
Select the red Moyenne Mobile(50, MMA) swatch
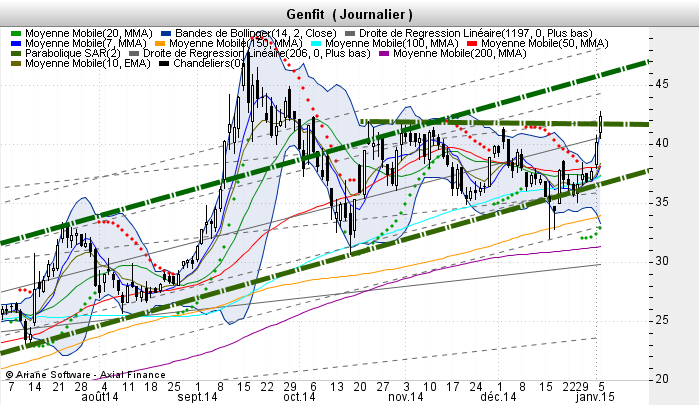coord(472,44)
